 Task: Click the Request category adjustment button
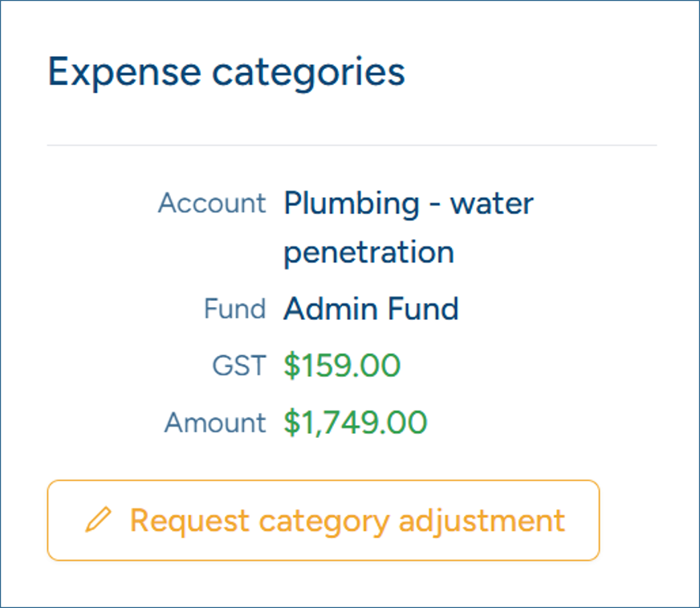(x=324, y=520)
